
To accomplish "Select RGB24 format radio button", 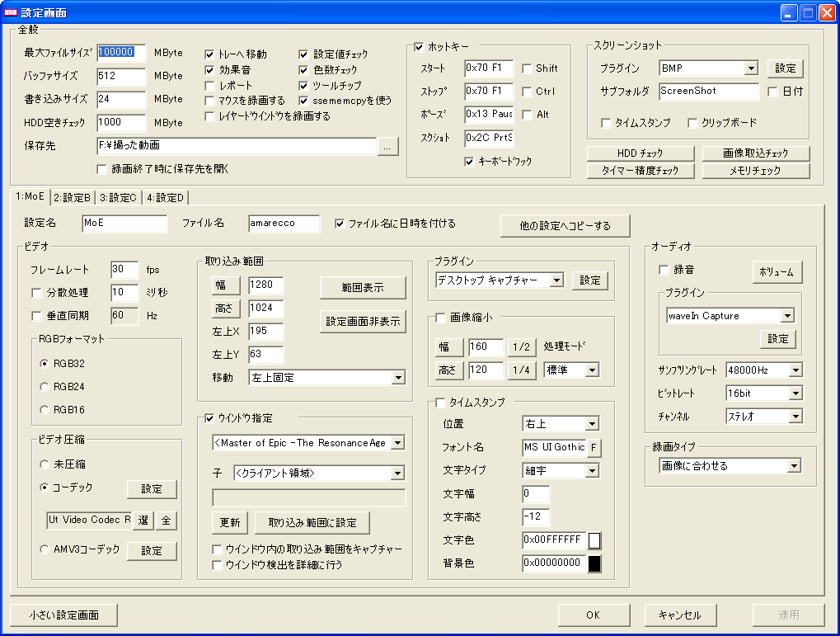I will click(45, 387).
